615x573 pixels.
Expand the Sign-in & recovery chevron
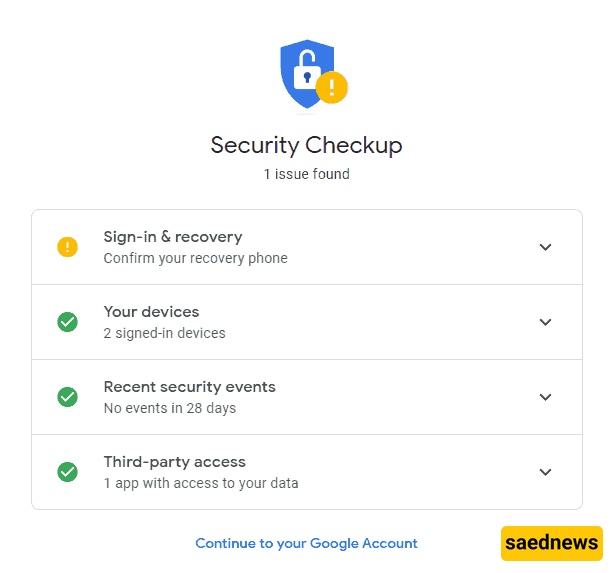545,247
